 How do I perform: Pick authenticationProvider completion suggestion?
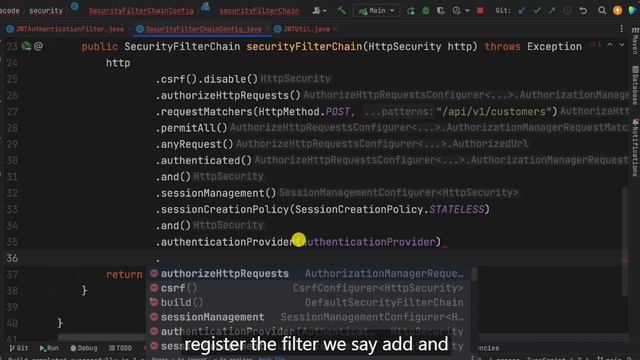click(x=309, y=331)
